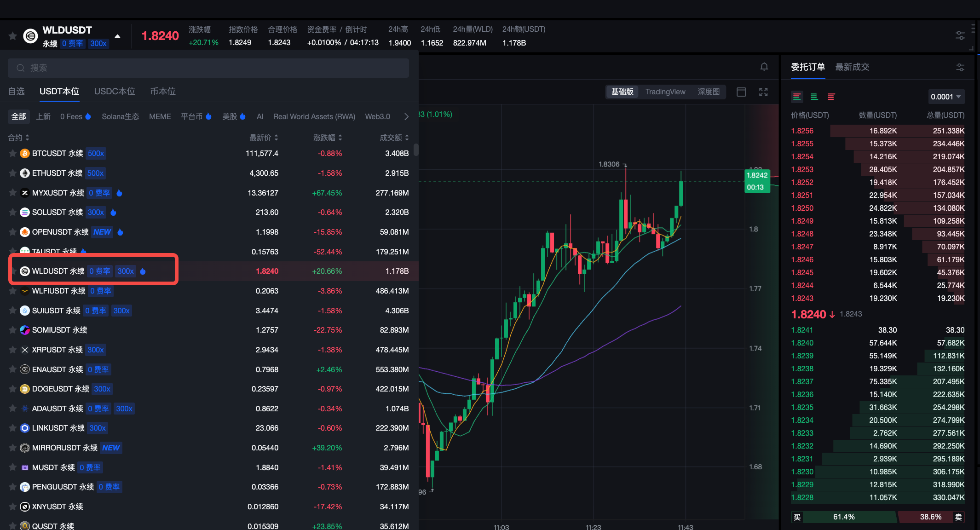Click buy/sell ratio bar at 61.4%
The width and height of the screenshot is (980, 530).
point(844,517)
